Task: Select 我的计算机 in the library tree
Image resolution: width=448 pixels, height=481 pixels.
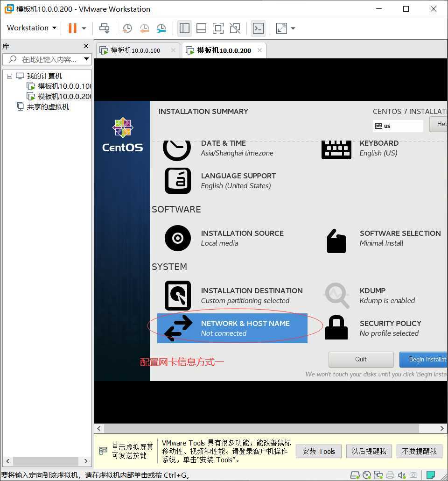Action: (x=44, y=76)
